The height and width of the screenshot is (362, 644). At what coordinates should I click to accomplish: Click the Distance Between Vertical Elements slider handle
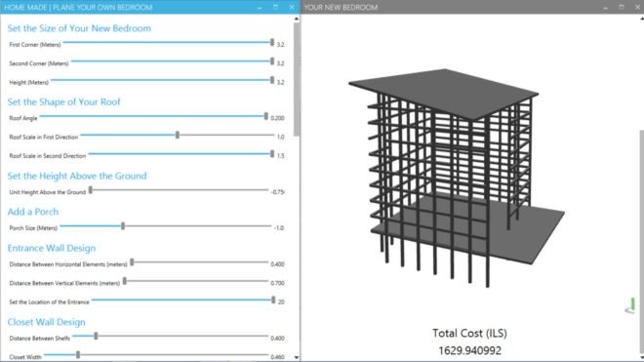[125, 281]
